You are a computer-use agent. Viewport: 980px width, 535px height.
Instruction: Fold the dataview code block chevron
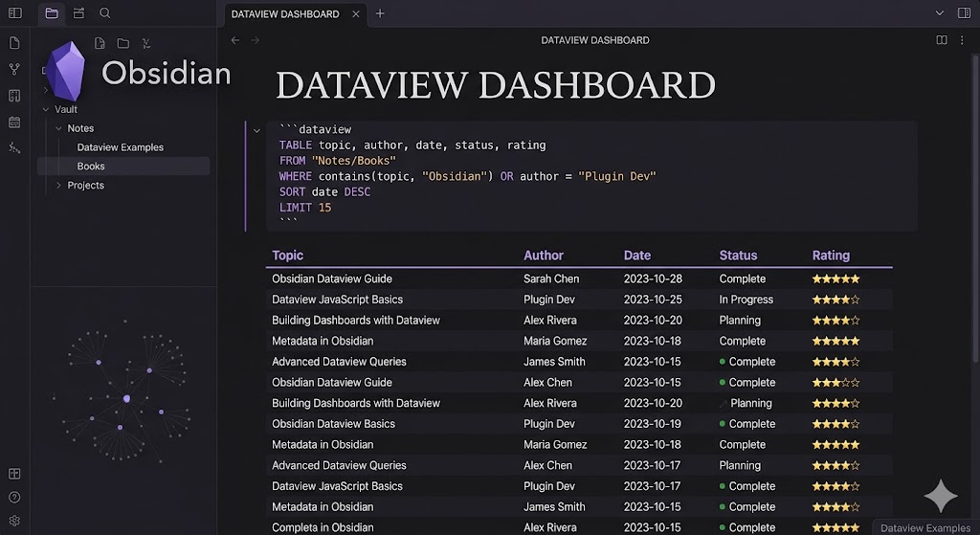coord(256,130)
